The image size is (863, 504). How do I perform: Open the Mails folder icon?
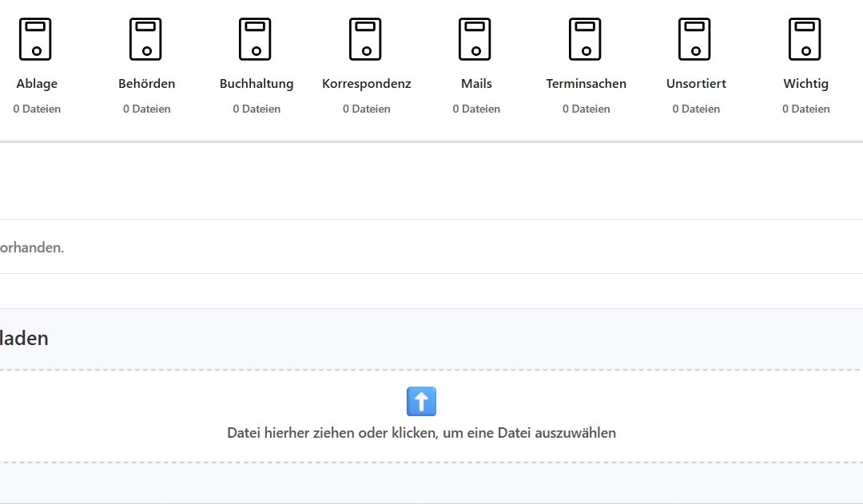coord(475,39)
